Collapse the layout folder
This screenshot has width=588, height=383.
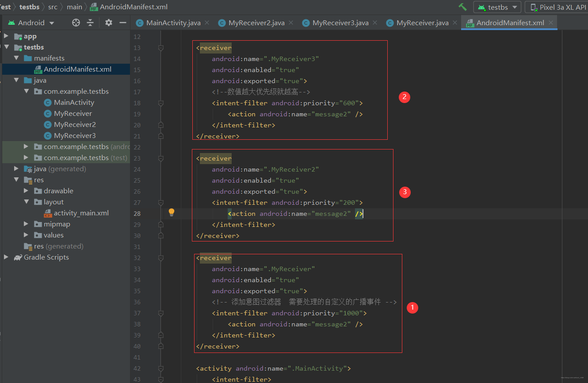coord(27,202)
